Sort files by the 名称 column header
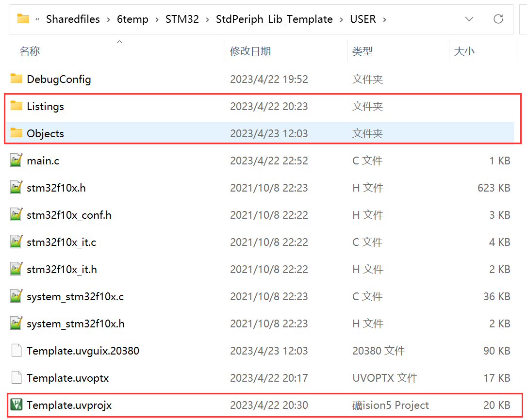 click(30, 51)
